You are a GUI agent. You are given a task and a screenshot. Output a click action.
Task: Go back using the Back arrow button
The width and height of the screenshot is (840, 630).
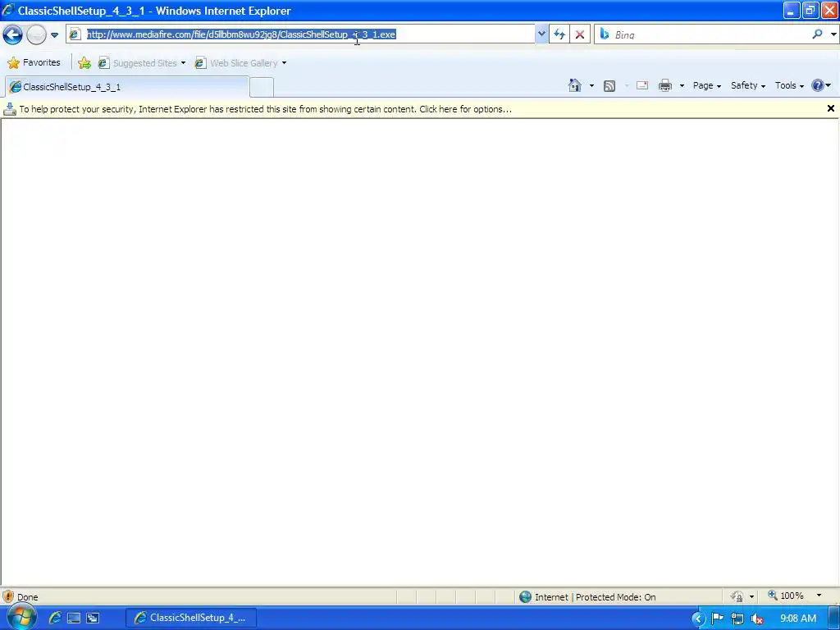pyautogui.click(x=13, y=34)
